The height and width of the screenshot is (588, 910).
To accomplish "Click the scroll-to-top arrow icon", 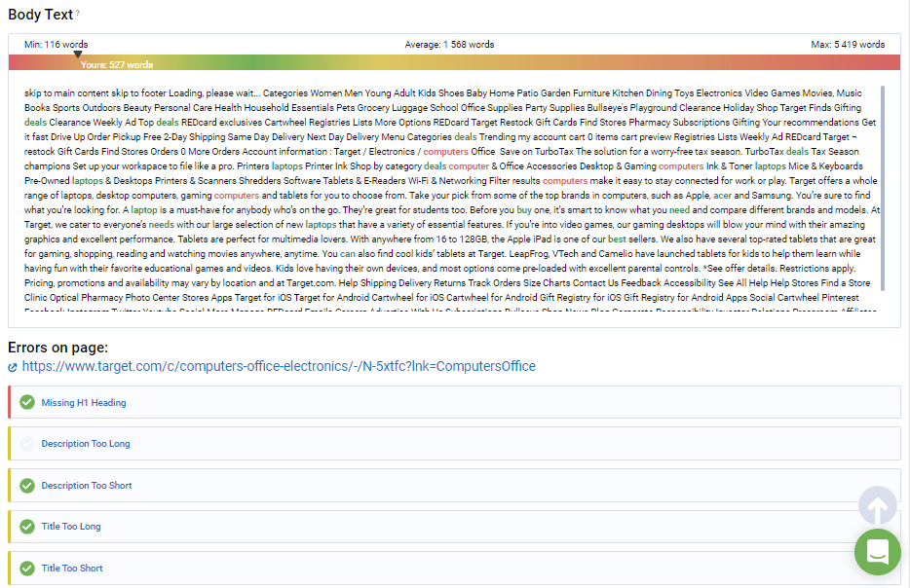I will coord(876,506).
